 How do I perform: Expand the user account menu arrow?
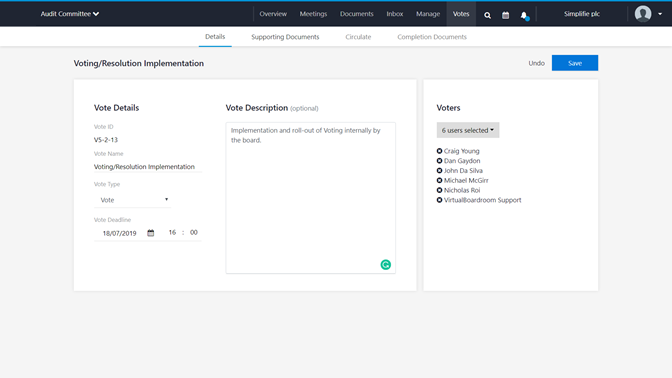(x=660, y=14)
